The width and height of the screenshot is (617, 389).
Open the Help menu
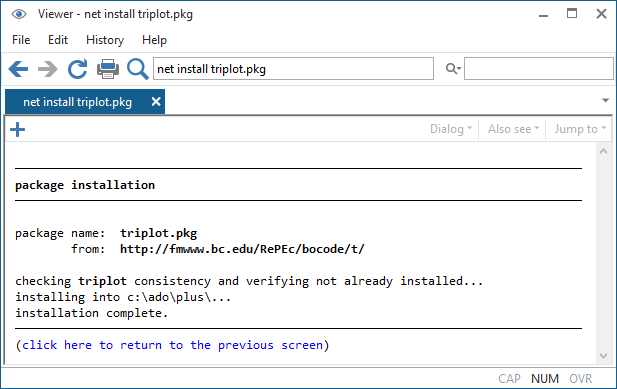pos(154,40)
